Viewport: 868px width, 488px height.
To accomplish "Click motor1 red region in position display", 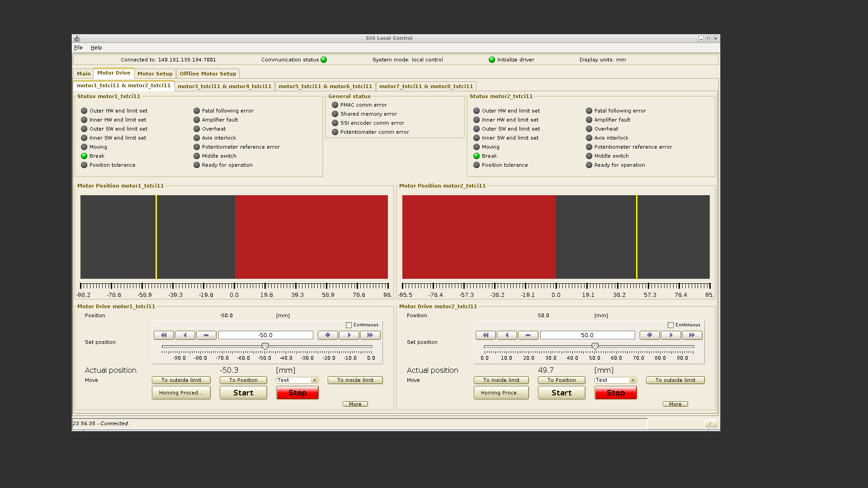I will coord(311,237).
